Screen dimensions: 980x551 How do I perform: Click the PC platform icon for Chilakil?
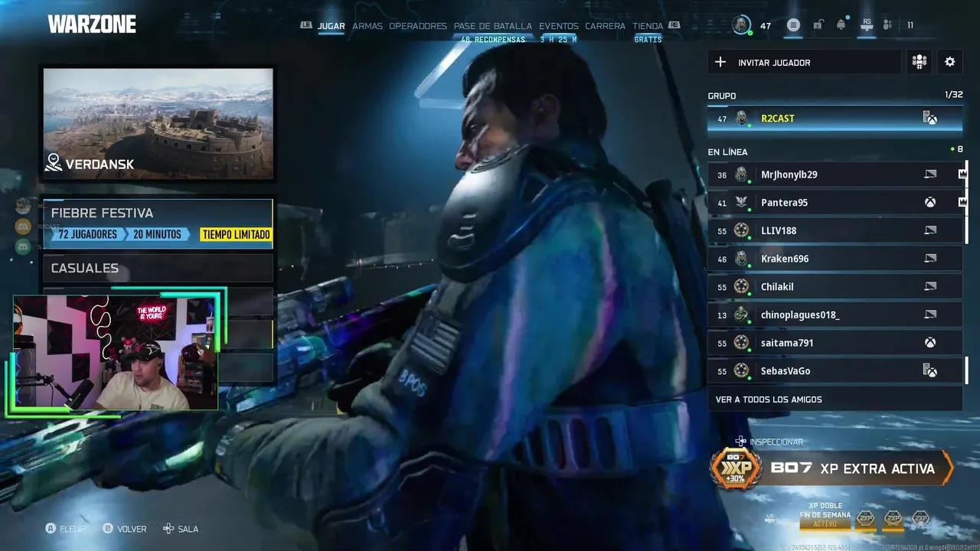coord(930,287)
